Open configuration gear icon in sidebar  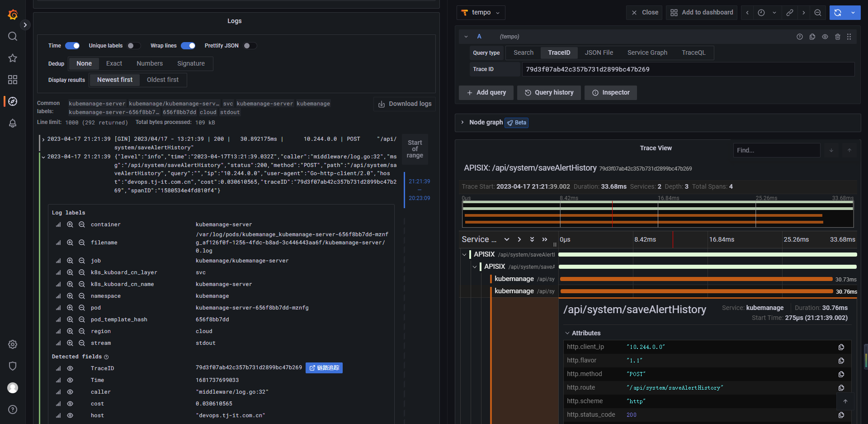coord(13,344)
